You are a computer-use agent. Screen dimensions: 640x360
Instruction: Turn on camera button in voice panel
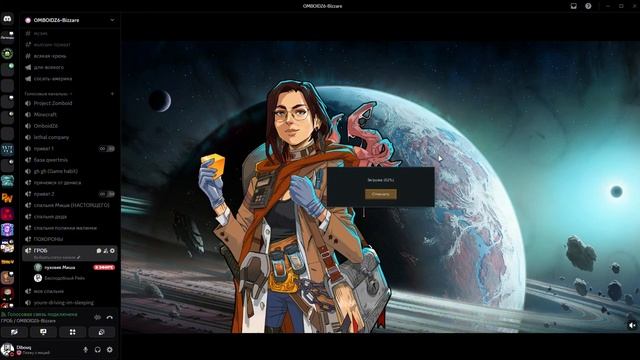click(14, 332)
